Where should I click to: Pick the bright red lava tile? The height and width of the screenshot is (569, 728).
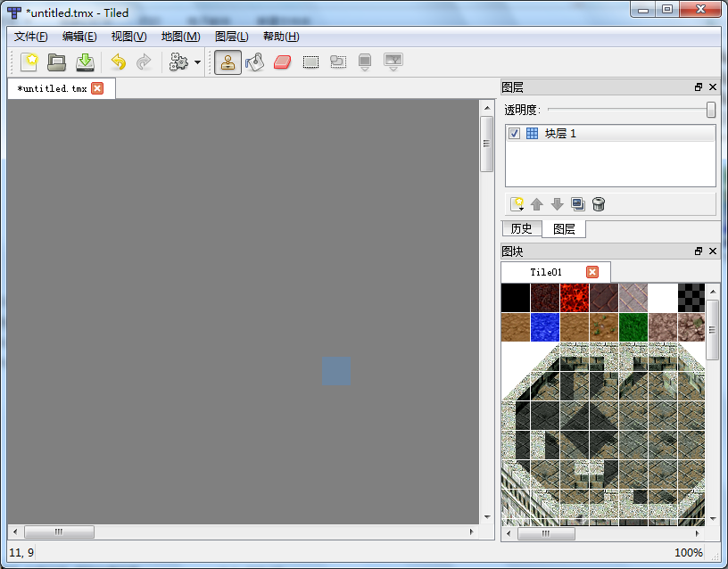pyautogui.click(x=575, y=298)
